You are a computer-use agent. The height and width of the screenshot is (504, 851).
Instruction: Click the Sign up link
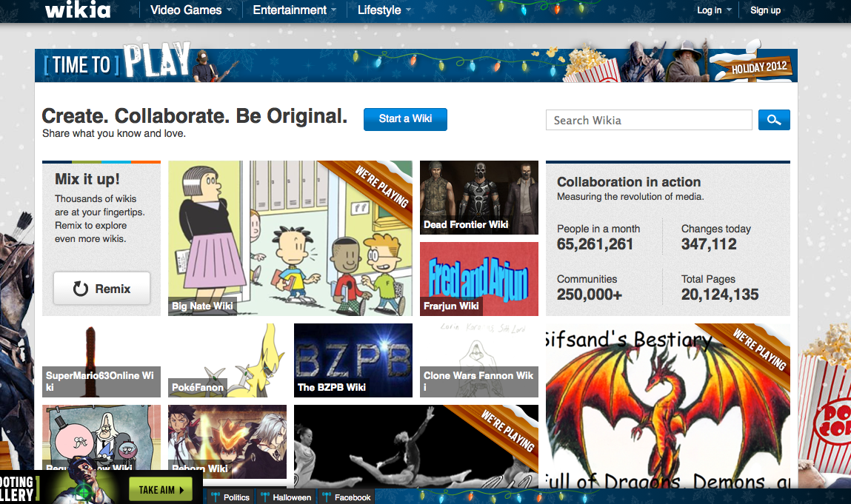765,10
